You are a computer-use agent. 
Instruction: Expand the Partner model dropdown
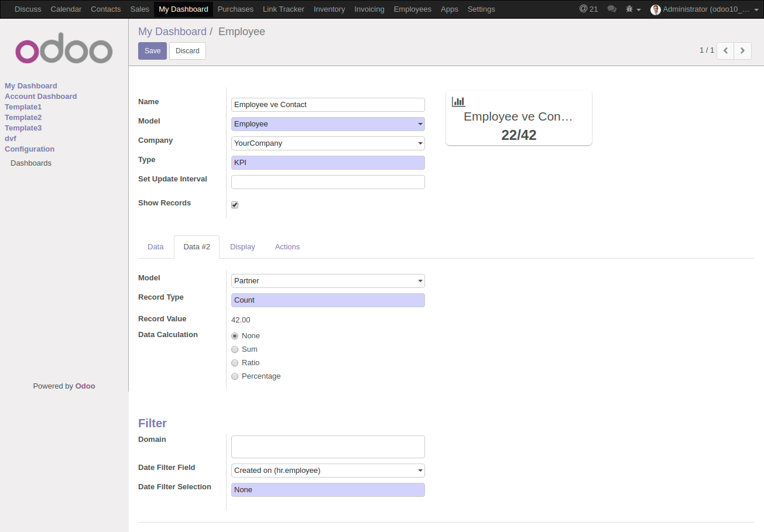[328, 281]
